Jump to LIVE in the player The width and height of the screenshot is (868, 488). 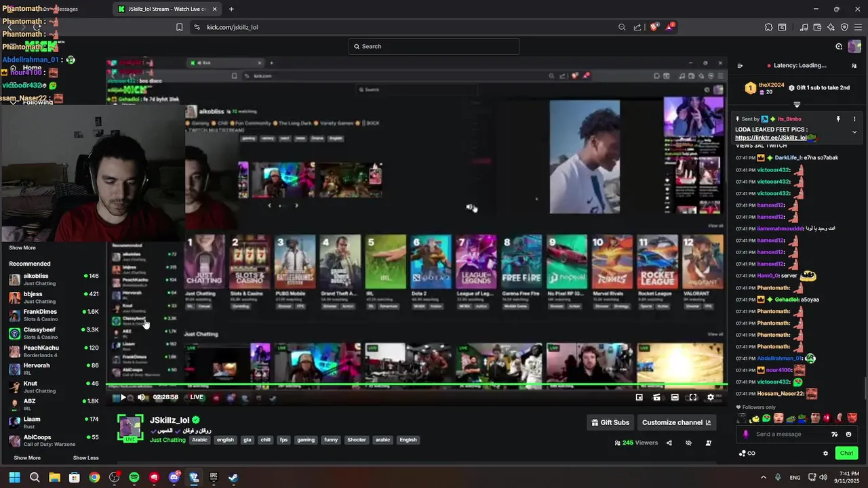[x=197, y=397]
